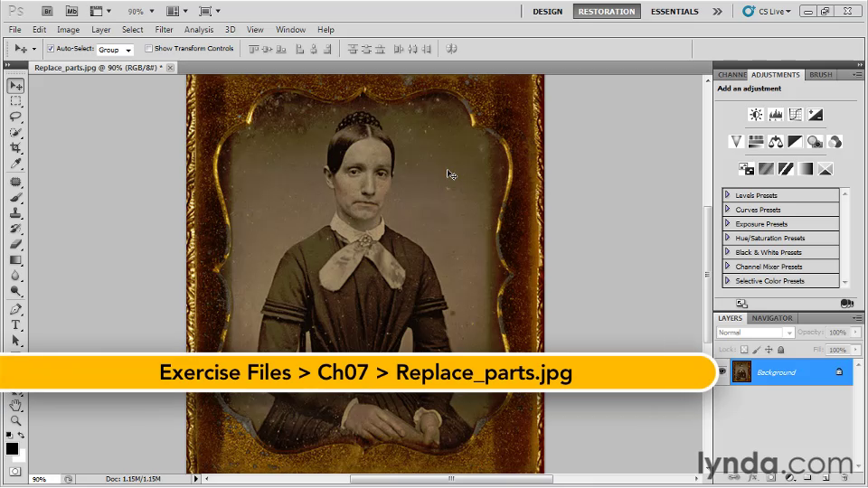868x488 pixels.
Task: Select the Dodge tool
Action: 15,291
